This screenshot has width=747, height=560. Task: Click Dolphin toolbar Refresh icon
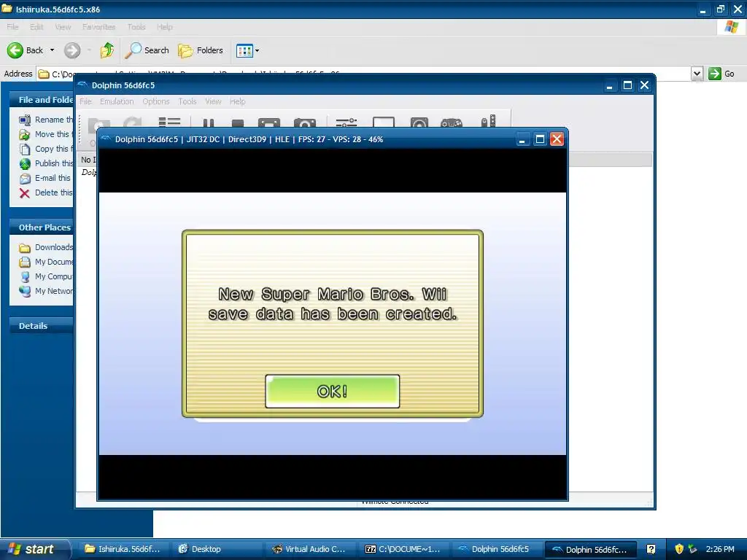tap(133, 122)
